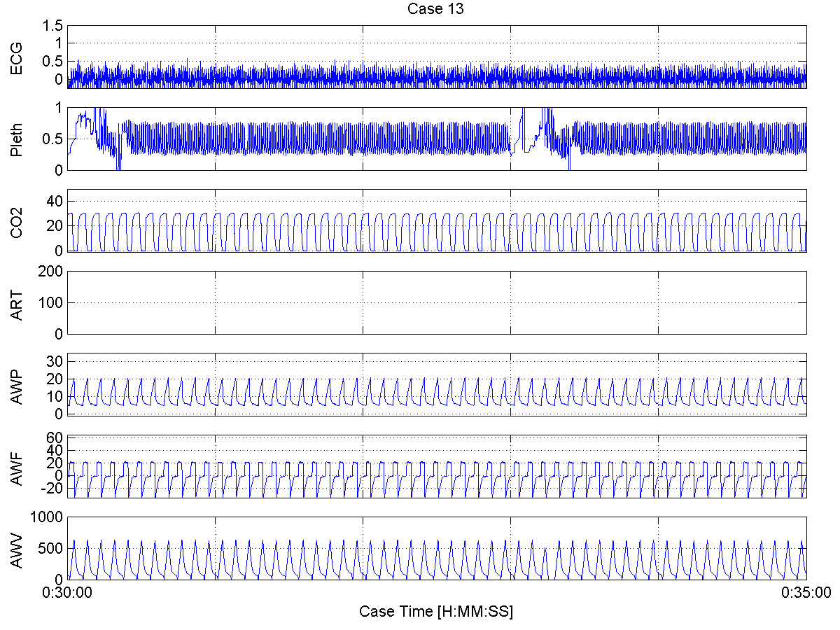Click inside the AWF flow plot
The height and width of the screenshot is (630, 840).
tap(437, 466)
